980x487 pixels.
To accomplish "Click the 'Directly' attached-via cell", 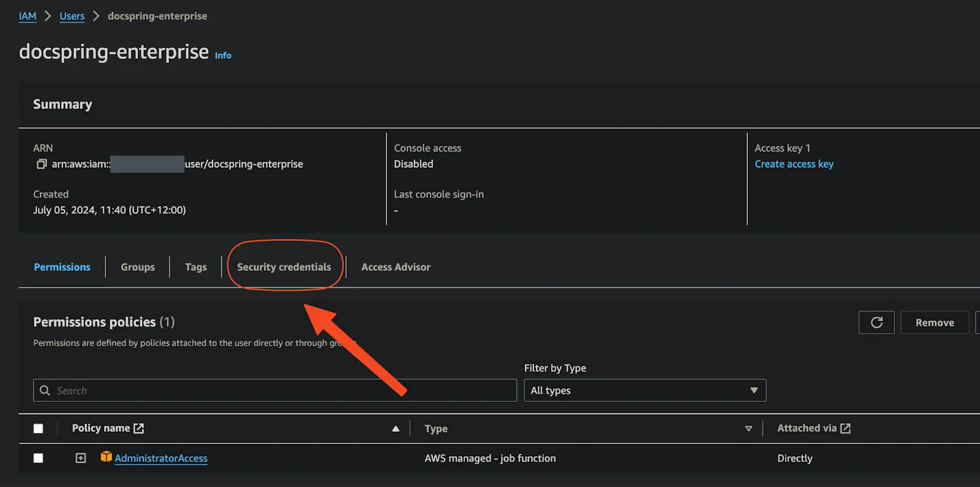I will (795, 458).
